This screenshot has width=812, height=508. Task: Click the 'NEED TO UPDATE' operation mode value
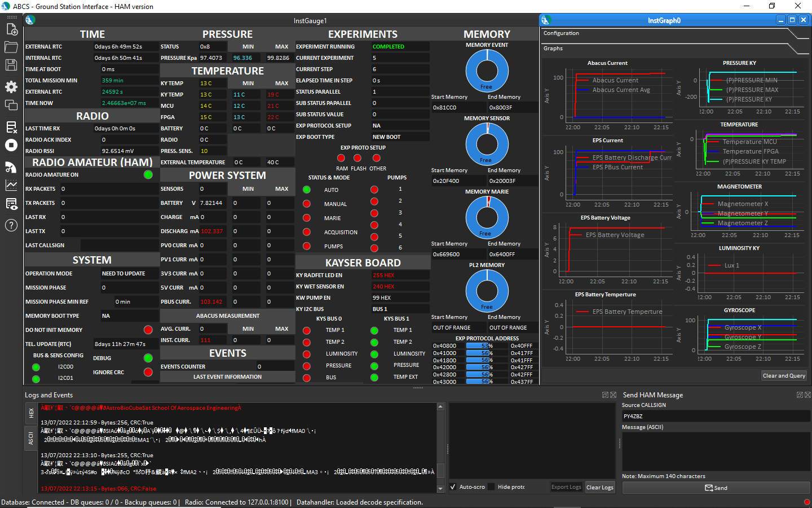(123, 274)
